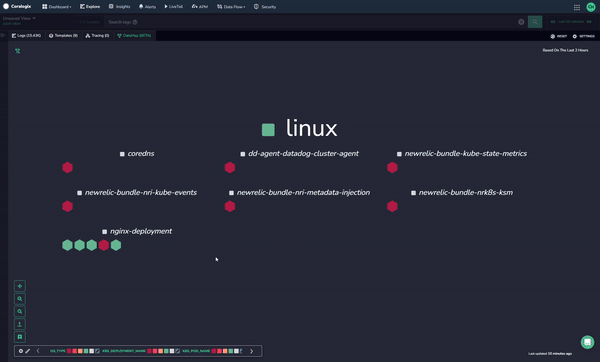This screenshot has height=362, width=600.
Task: Clear the search query with the X icon
Action: pyautogui.click(x=521, y=22)
